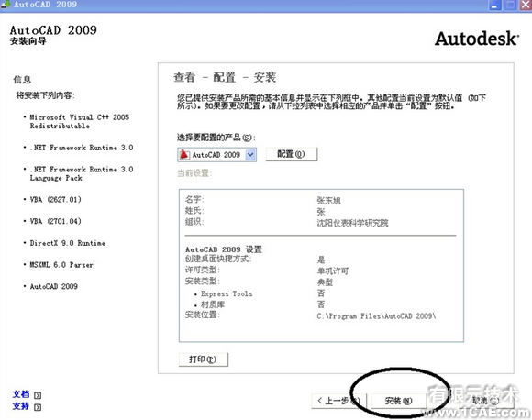Click the red AutoCAD icon in product combo
Viewport: 532px width, 420px height.
point(183,155)
